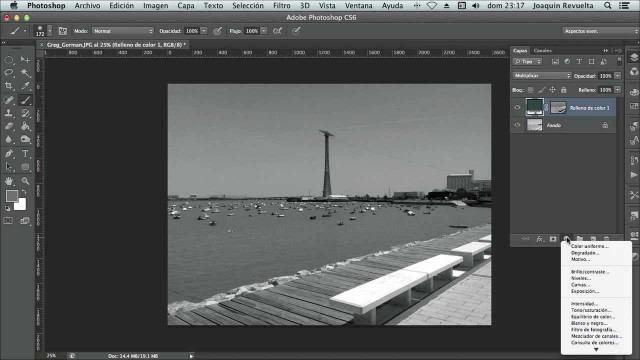Screen dimensions: 640x360
Task: Select the layer mask thumbnail
Action: [x=558, y=108]
